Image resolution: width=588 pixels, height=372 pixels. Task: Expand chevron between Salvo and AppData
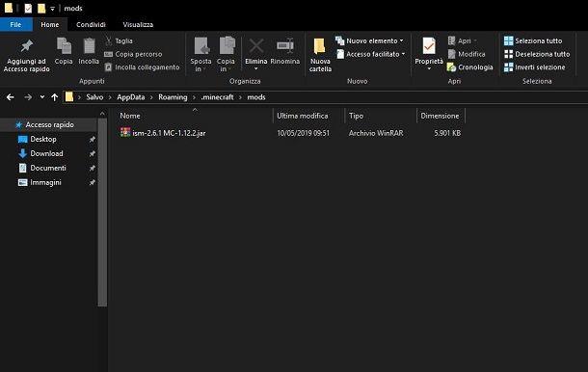[110, 97]
